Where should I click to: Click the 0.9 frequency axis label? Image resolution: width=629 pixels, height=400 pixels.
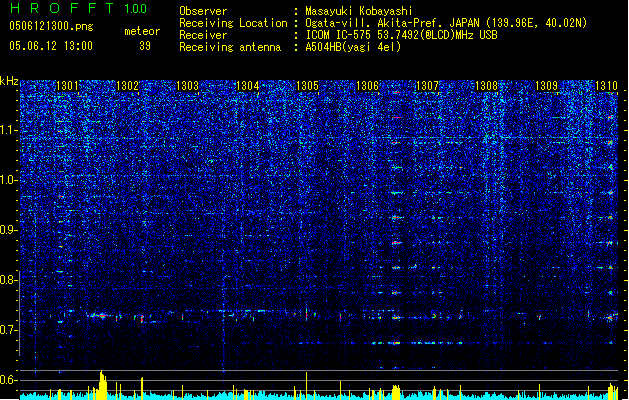point(8,230)
